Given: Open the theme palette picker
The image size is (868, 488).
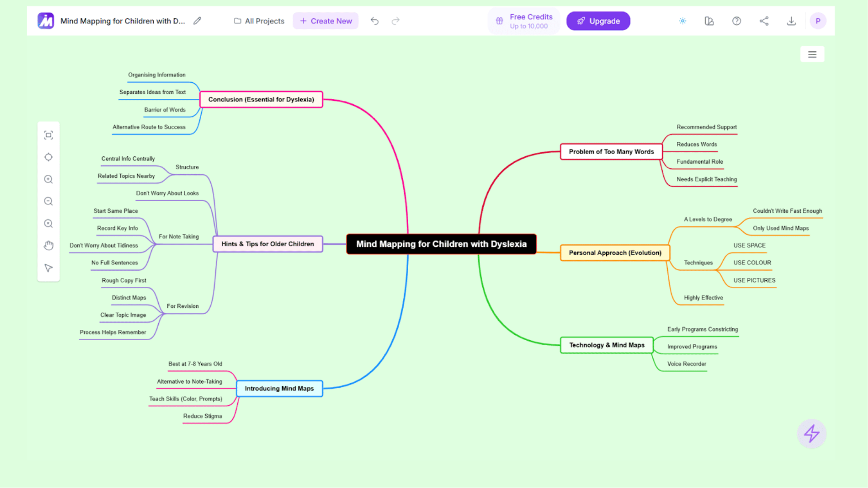Looking at the screenshot, I should coord(709,21).
